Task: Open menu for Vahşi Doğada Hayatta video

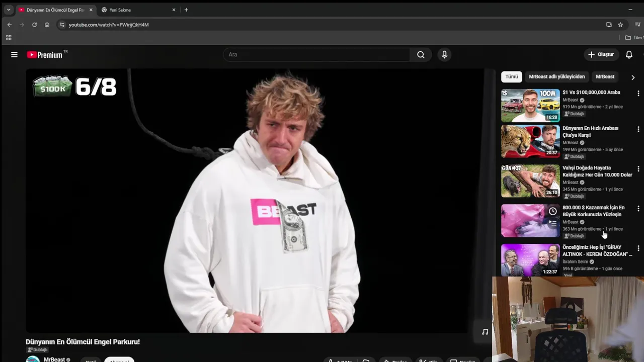Action: (x=638, y=169)
